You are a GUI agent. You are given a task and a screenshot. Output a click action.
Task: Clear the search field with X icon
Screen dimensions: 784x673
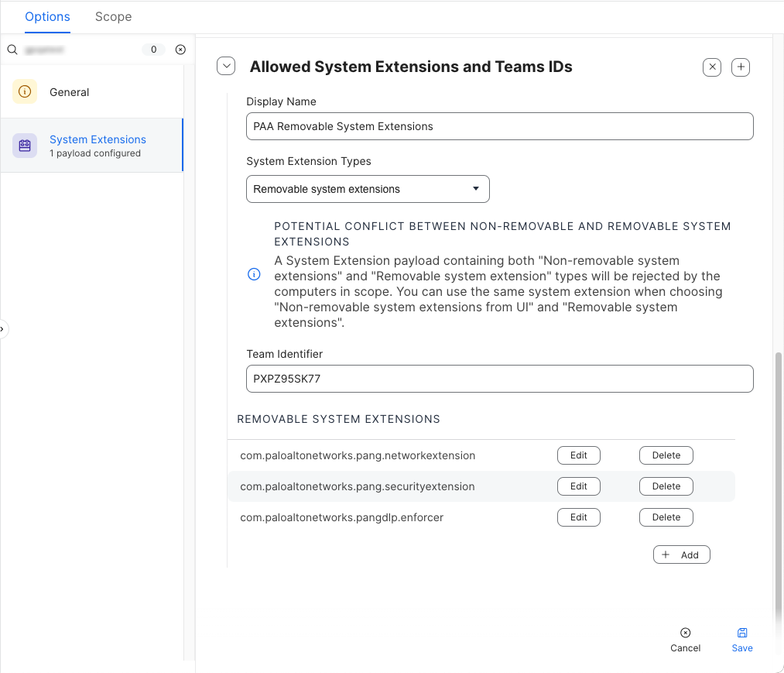pos(180,50)
